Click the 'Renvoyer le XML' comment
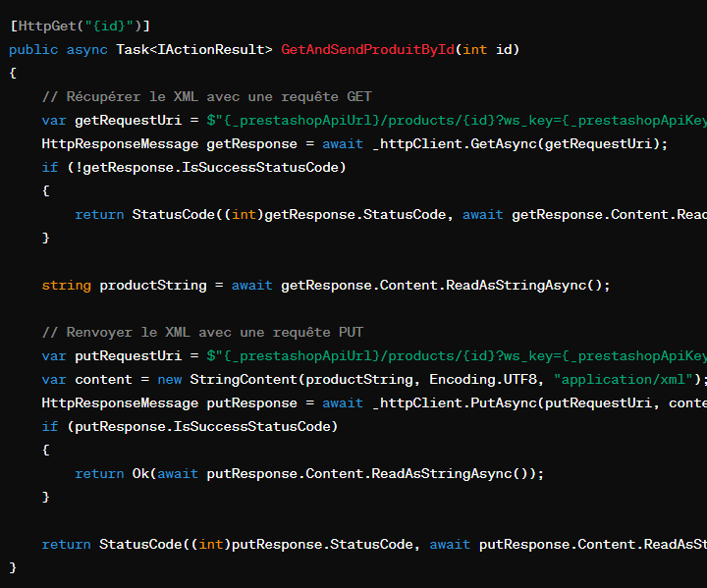Image resolution: width=707 pixels, height=588 pixels. (202, 333)
